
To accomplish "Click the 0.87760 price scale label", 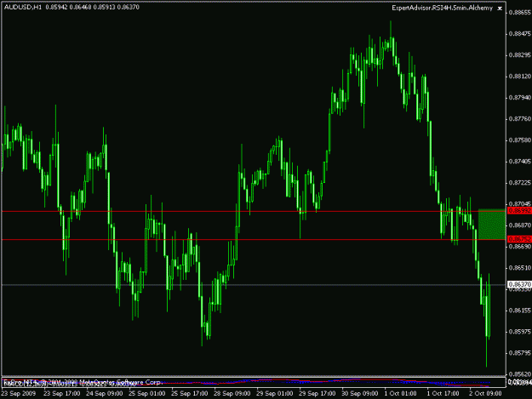I will [520, 119].
